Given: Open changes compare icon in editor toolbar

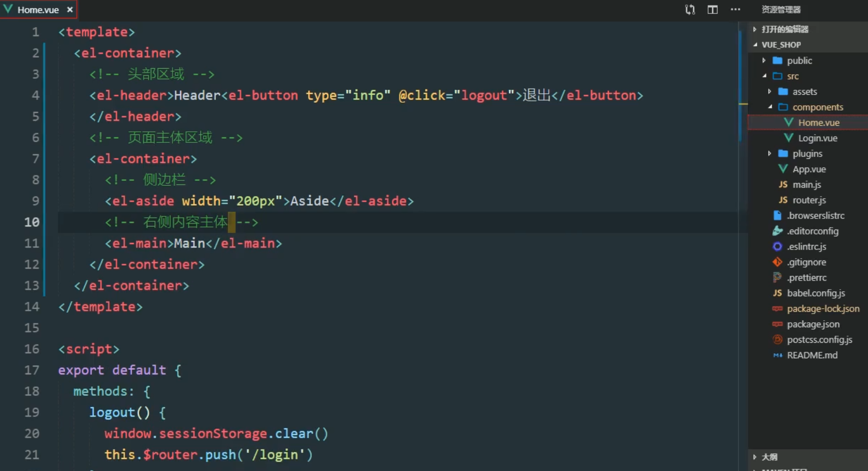Looking at the screenshot, I should (x=690, y=10).
